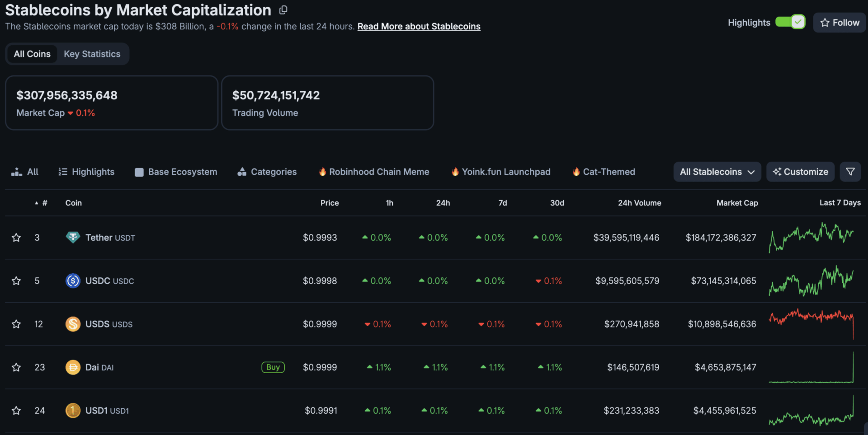Favorite USDS with its star
This screenshot has height=435, width=868.
(x=16, y=324)
